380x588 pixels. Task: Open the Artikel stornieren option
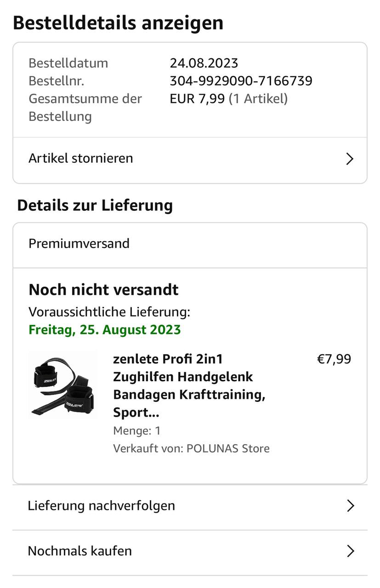[x=81, y=158]
